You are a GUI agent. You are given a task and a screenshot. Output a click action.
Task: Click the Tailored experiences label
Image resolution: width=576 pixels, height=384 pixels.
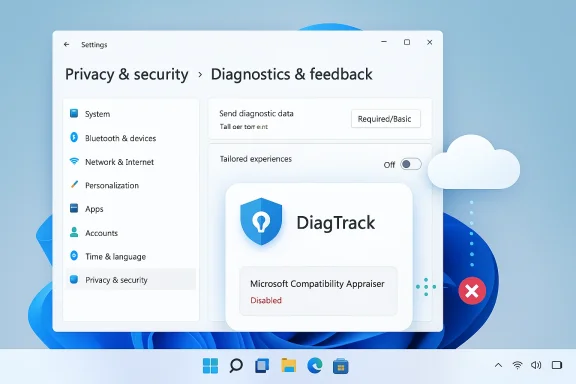click(x=256, y=159)
